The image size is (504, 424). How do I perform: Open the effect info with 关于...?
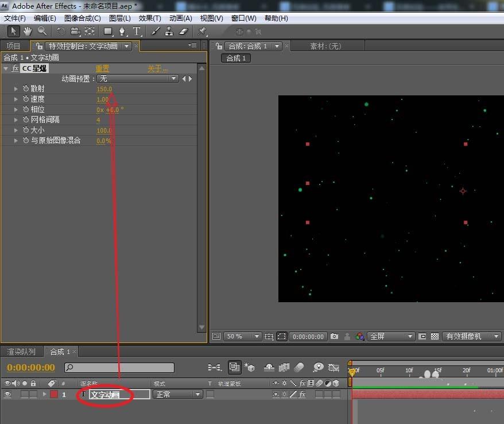tap(156, 68)
